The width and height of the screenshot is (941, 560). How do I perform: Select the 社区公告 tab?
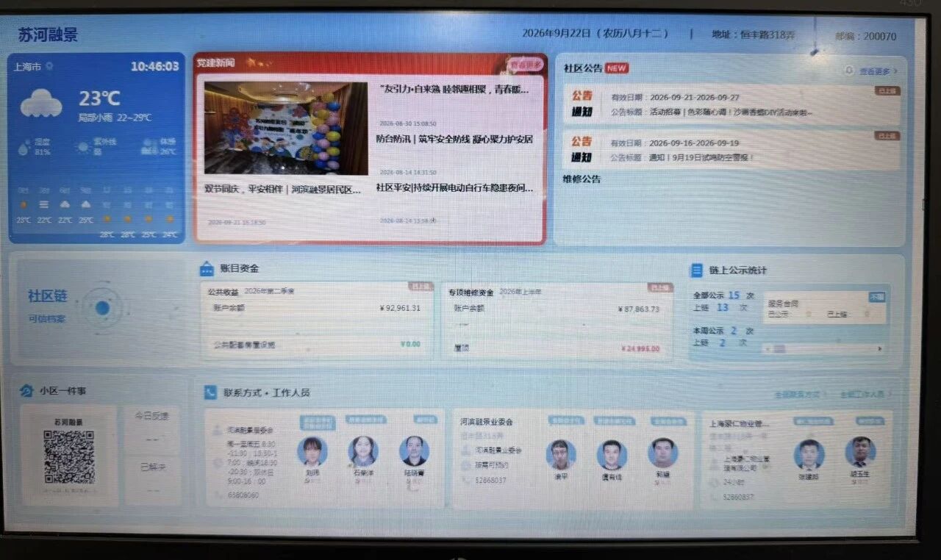click(x=583, y=68)
